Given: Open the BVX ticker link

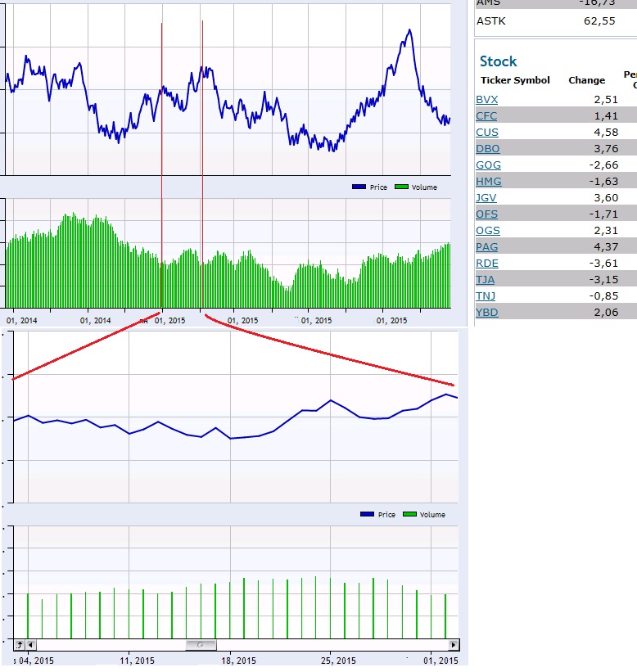Looking at the screenshot, I should click(486, 100).
